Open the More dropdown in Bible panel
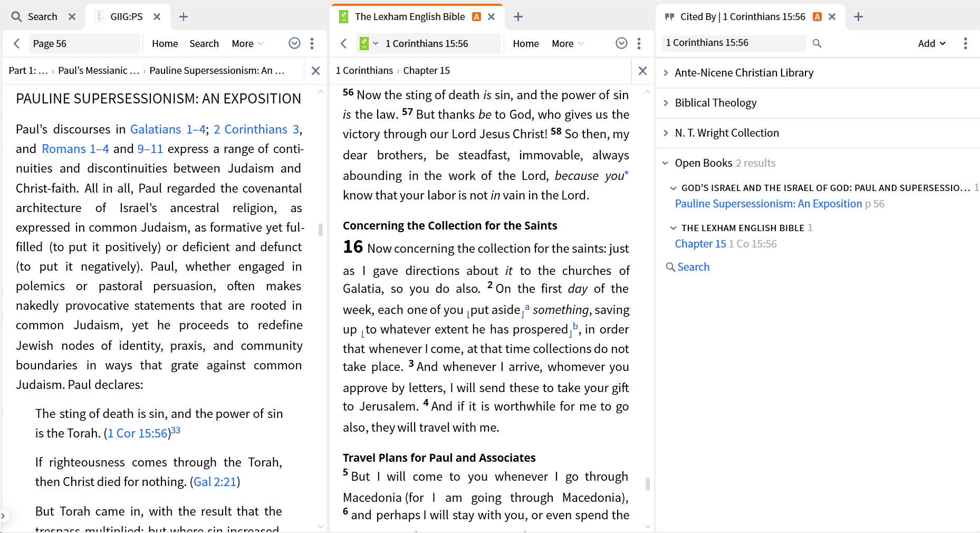 568,44
